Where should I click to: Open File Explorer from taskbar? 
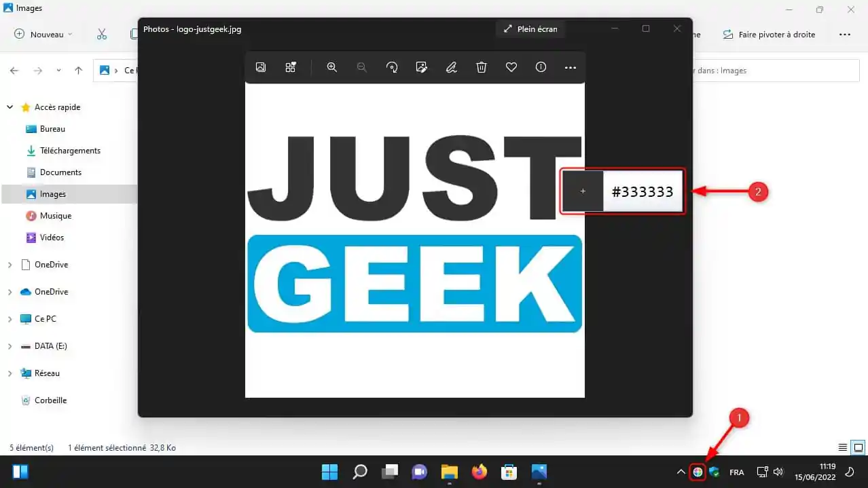tap(449, 472)
